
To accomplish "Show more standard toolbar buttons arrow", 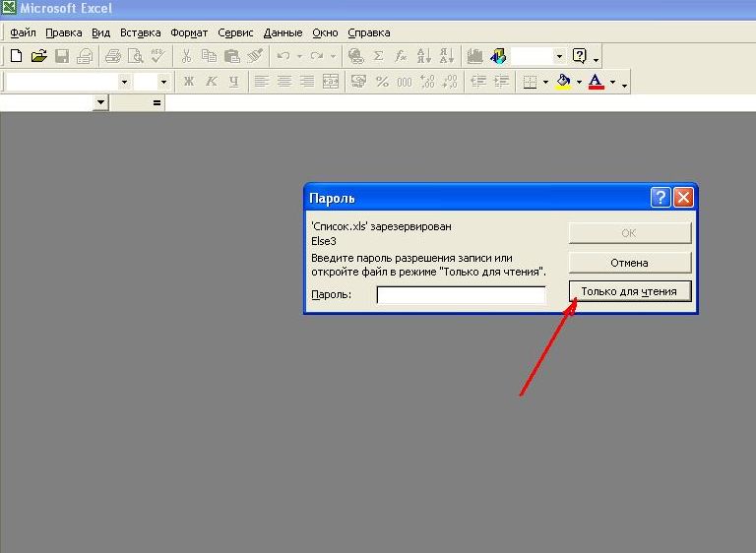I will tap(596, 59).
